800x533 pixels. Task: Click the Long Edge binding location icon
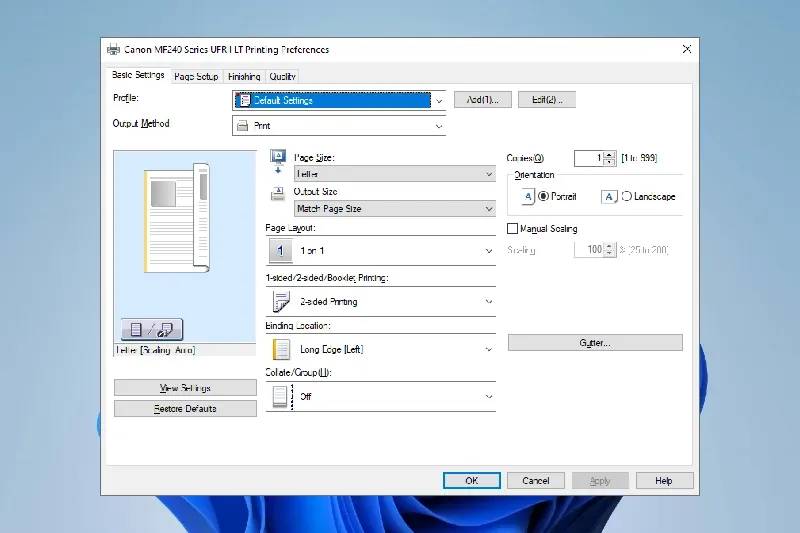pyautogui.click(x=281, y=349)
